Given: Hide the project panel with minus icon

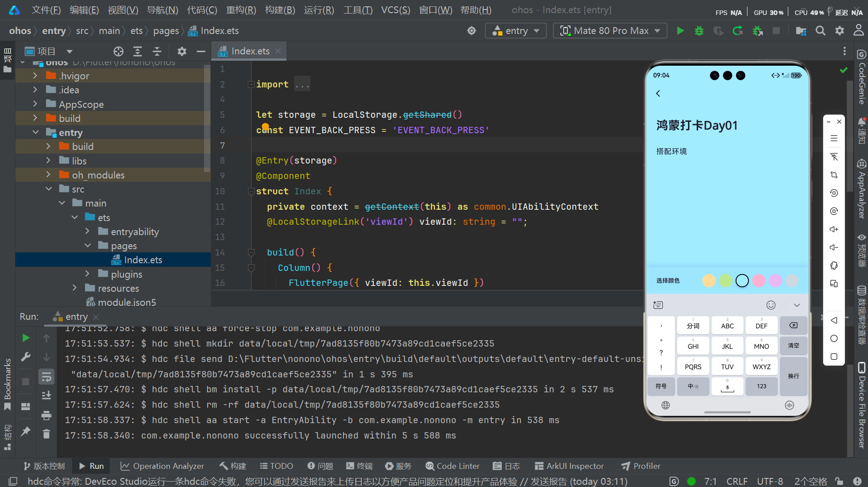Looking at the screenshot, I should click(201, 51).
